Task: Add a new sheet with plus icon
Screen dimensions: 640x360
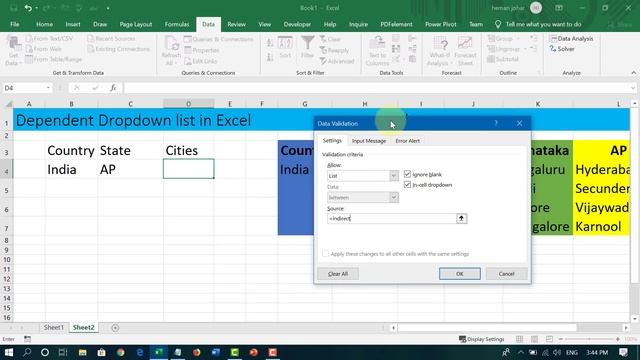Action: coord(115,328)
